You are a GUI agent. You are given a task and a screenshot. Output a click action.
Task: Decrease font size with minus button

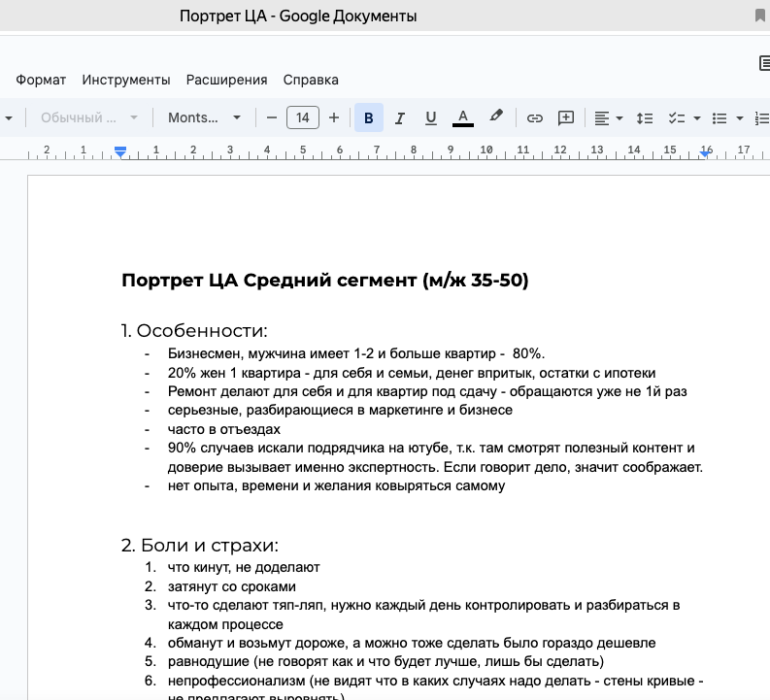coord(272,117)
